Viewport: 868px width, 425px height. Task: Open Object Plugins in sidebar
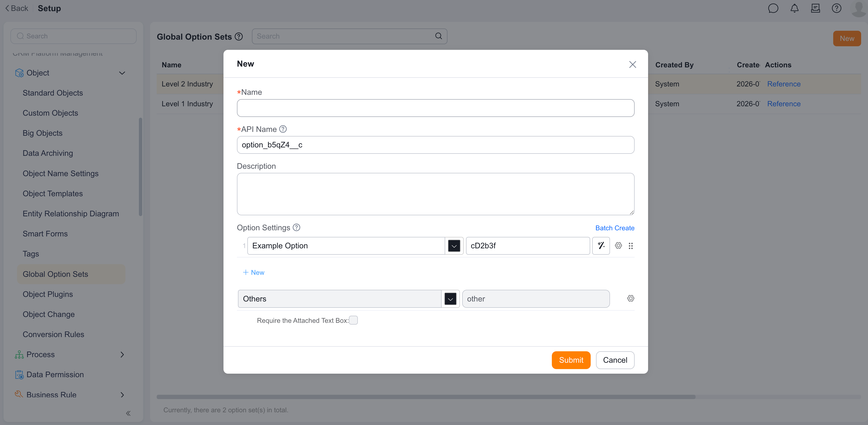(x=48, y=294)
